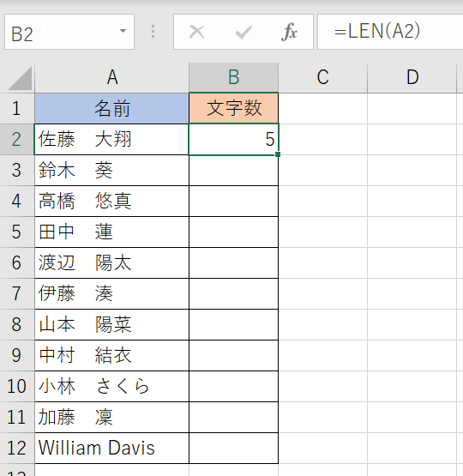463x476 pixels.
Task: Click the dotted grip beside the Name Box
Action: click(153, 32)
